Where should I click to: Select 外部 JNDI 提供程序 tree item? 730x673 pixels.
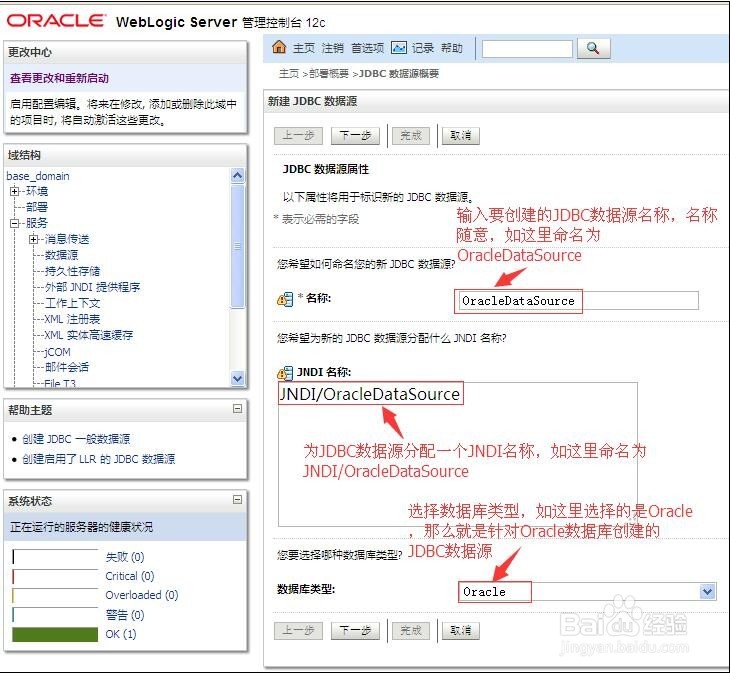pyautogui.click(x=92, y=287)
